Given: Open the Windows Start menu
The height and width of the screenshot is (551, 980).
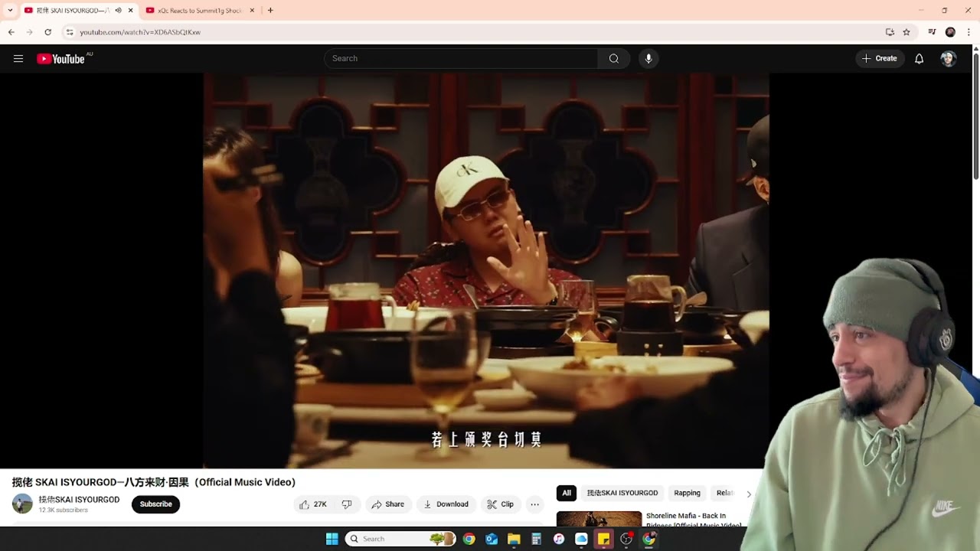Looking at the screenshot, I should coord(332,539).
